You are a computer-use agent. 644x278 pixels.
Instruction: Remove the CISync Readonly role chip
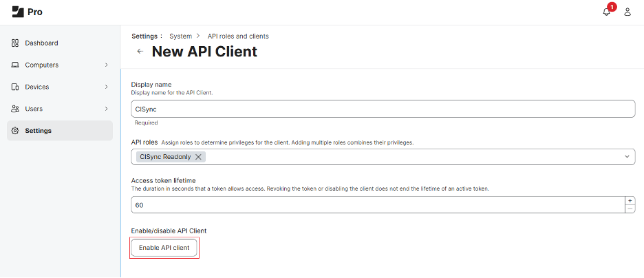(x=198, y=156)
